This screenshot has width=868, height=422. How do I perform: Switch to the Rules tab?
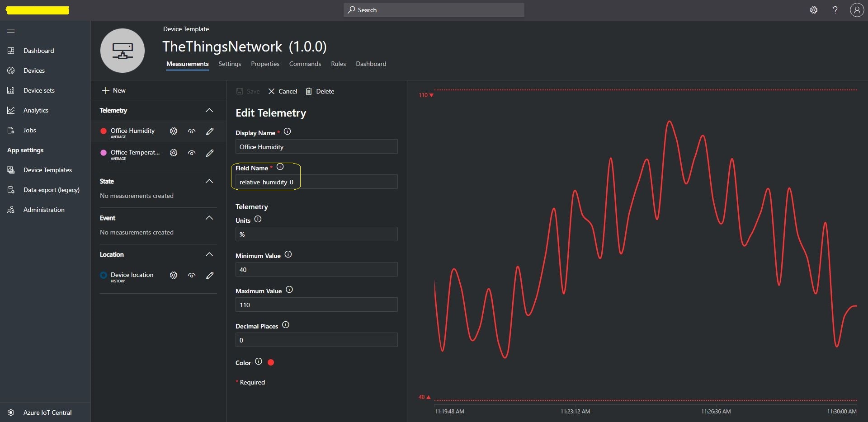(x=338, y=64)
